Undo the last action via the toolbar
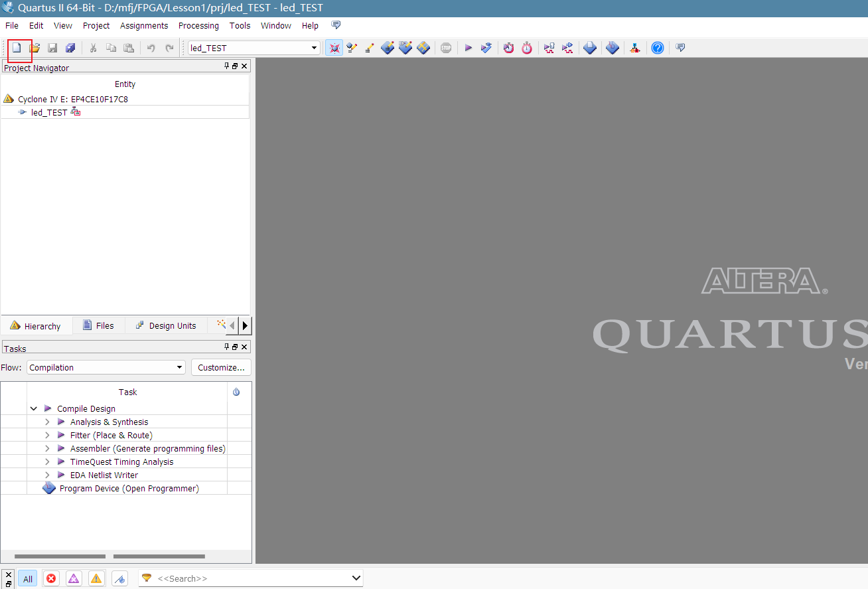 [151, 48]
